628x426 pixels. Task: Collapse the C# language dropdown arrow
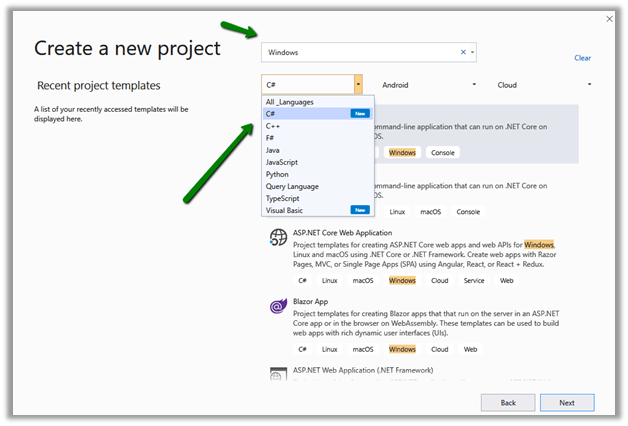(358, 84)
